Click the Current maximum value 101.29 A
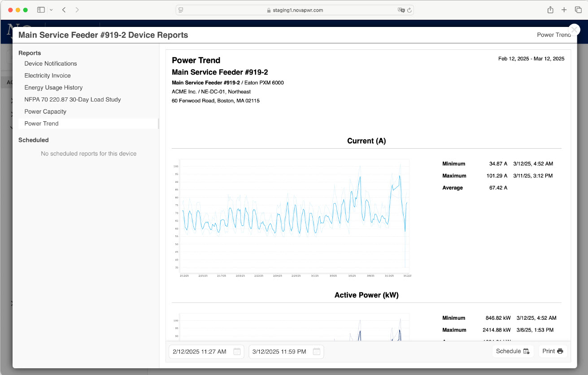 (497, 176)
